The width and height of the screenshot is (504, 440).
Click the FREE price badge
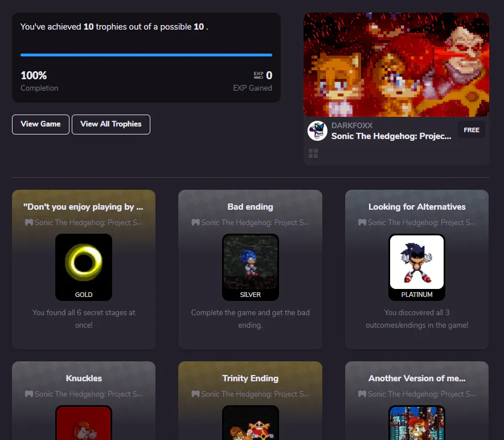pyautogui.click(x=471, y=130)
